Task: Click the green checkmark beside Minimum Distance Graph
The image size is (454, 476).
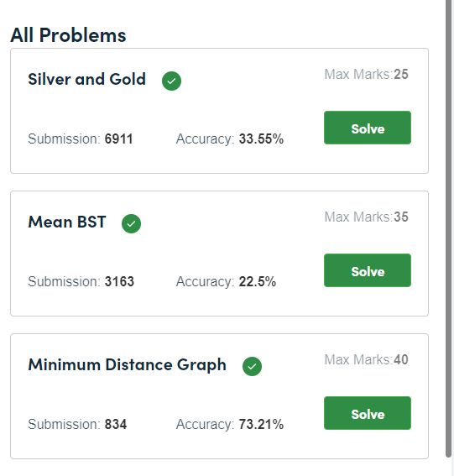Action: 252,366
